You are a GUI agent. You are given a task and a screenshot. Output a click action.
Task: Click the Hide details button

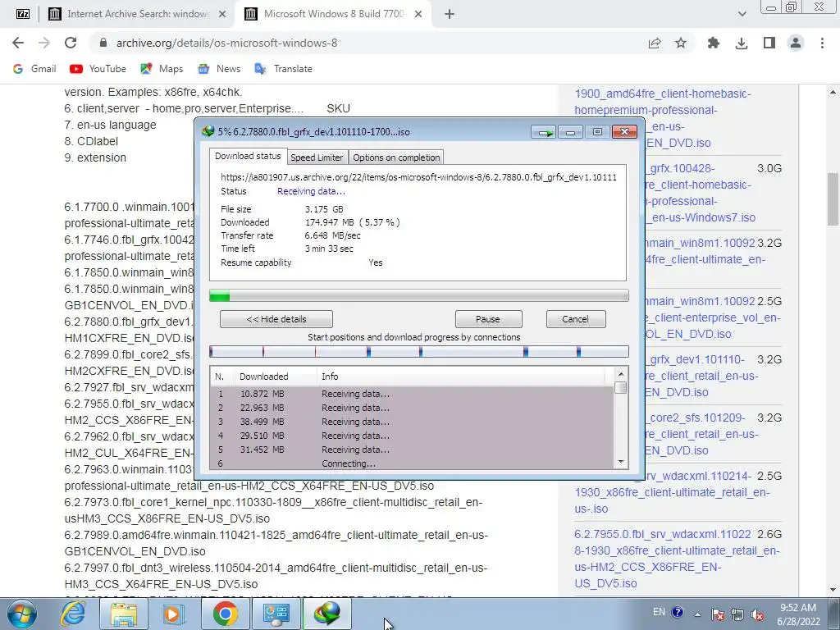[x=276, y=319]
